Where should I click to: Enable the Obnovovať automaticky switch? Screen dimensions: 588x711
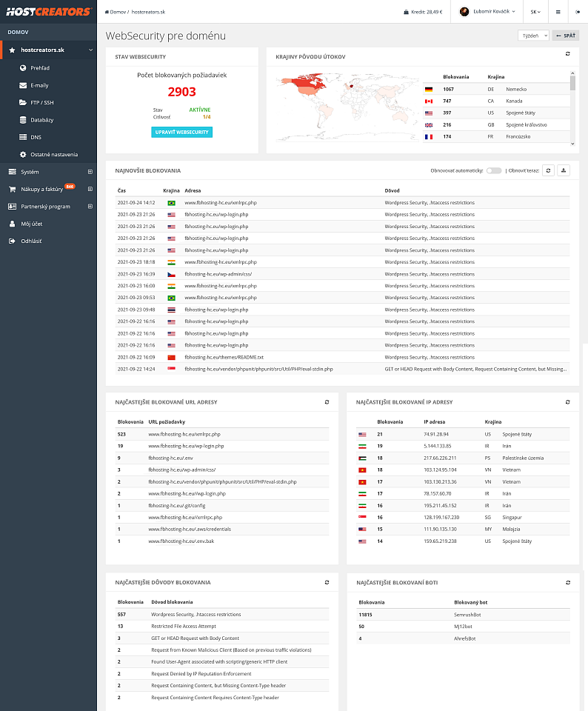(493, 170)
